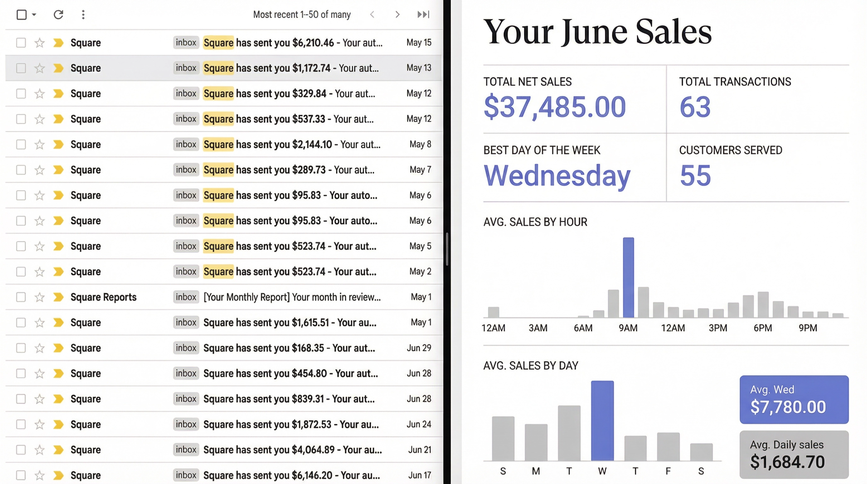868x484 pixels.
Task: Jump to the oldest emails page
Action: click(x=423, y=14)
